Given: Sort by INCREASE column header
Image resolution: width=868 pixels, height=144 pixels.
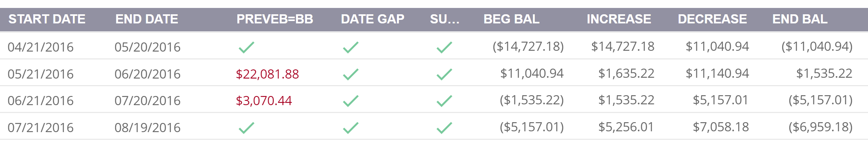Looking at the screenshot, I should 619,19.
